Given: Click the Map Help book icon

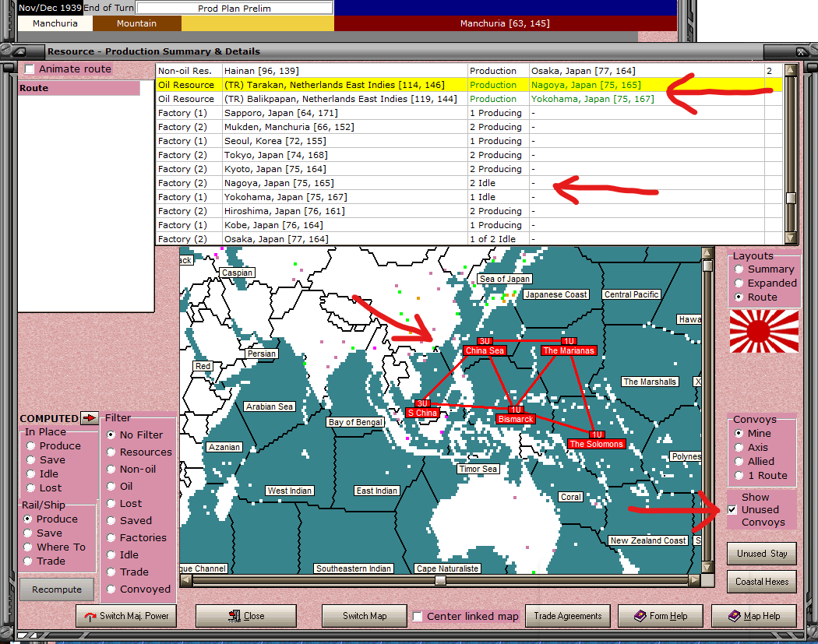Looking at the screenshot, I should (735, 616).
